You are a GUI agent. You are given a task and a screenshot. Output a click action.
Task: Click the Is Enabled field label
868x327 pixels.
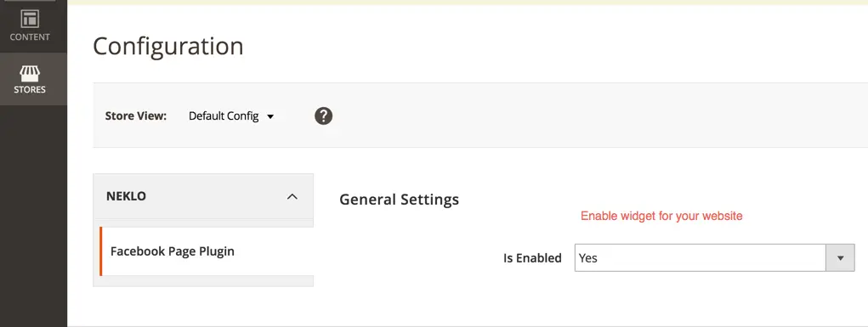click(x=532, y=258)
